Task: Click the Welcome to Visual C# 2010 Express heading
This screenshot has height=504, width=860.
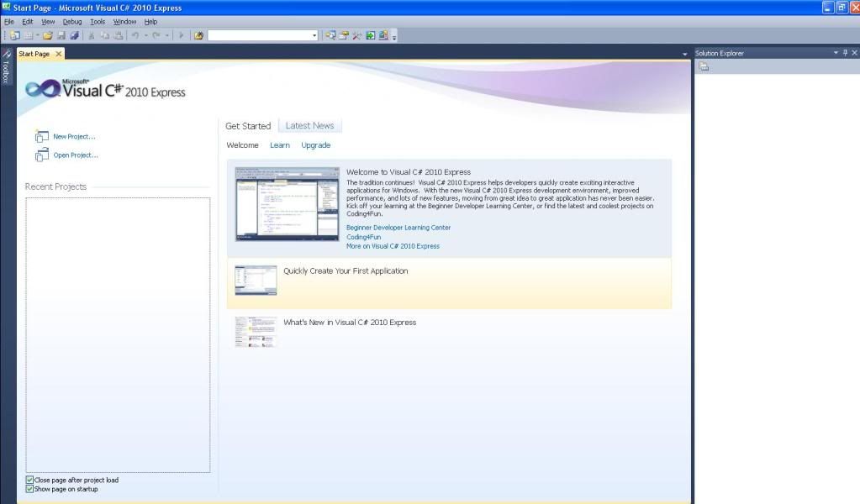Action: tap(409, 172)
